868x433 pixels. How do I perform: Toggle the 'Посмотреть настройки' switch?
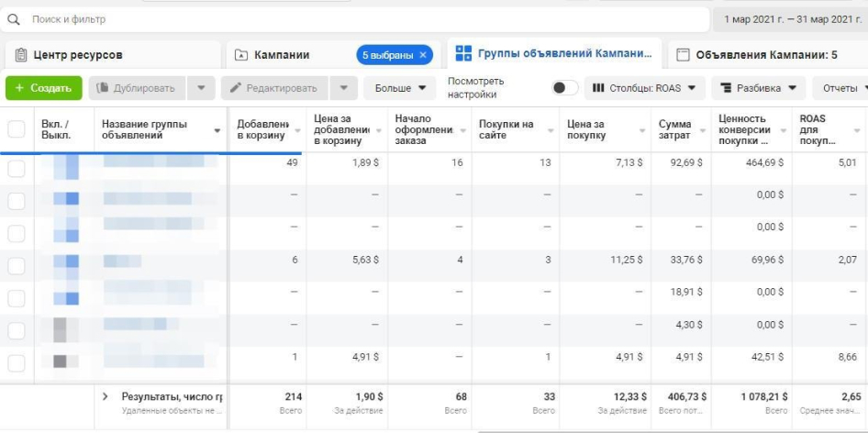tap(564, 88)
